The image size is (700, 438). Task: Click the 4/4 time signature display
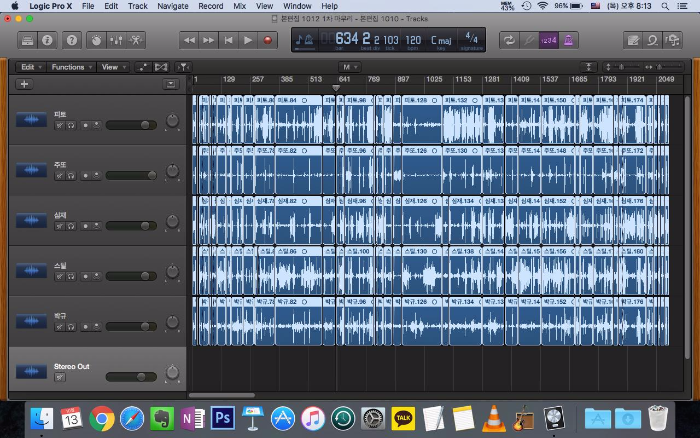(x=471, y=38)
